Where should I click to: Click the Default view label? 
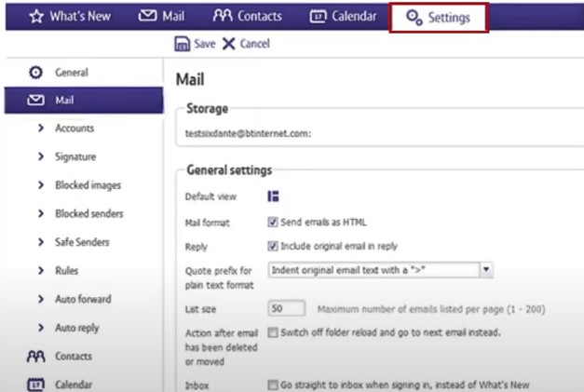click(x=211, y=196)
